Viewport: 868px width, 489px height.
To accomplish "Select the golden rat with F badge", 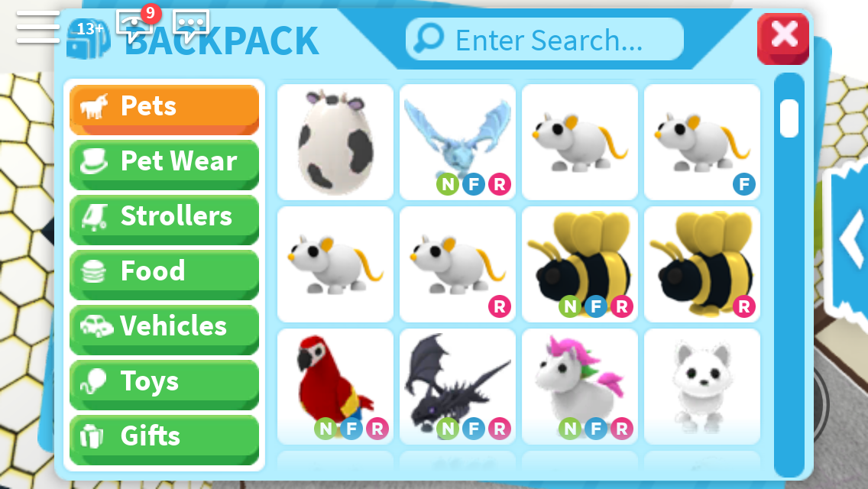I will pyautogui.click(x=702, y=142).
